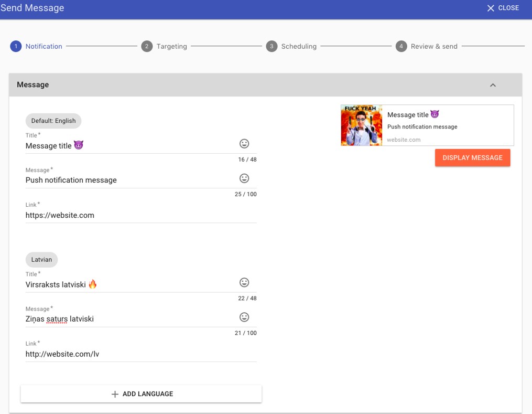
Task: Collapse the Message panel with the chevron
Action: [493, 85]
